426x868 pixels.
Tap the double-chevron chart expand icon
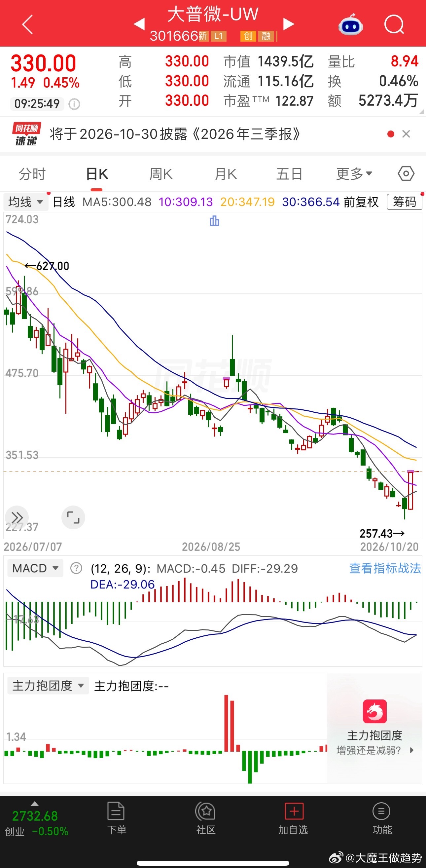pyautogui.click(x=17, y=517)
